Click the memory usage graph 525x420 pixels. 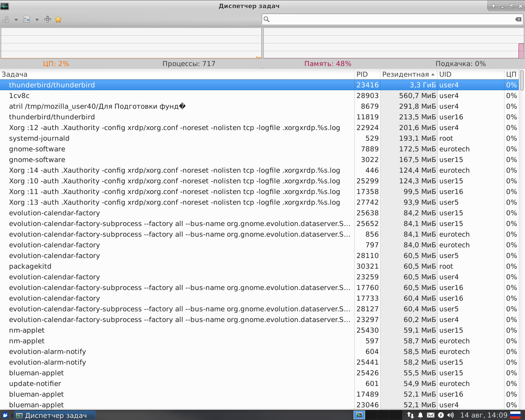tap(394, 43)
